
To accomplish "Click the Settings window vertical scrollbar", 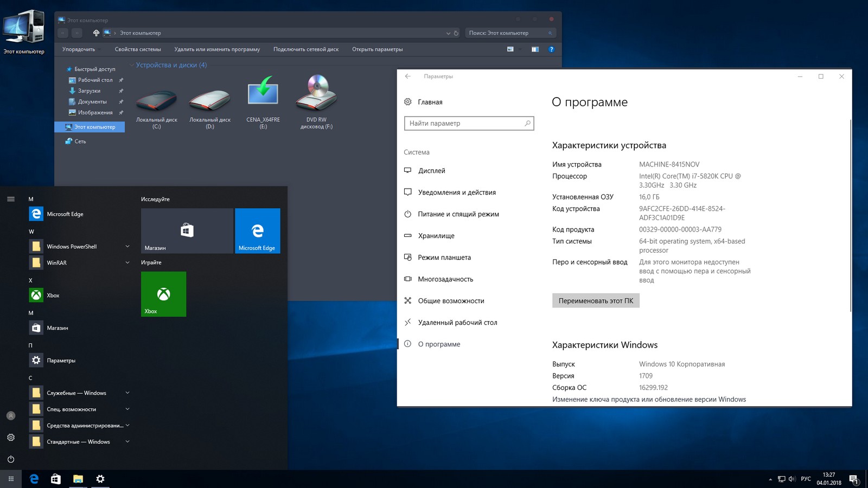I will 850,217.
